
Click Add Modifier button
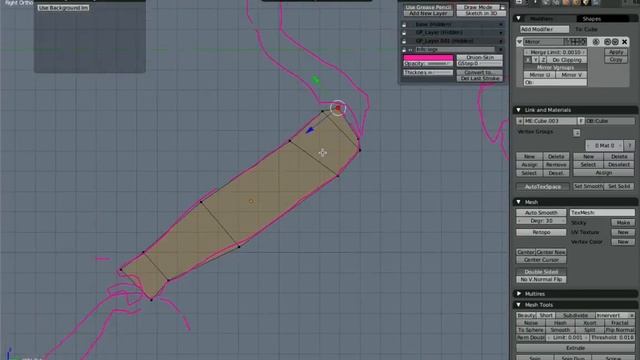pyautogui.click(x=544, y=29)
